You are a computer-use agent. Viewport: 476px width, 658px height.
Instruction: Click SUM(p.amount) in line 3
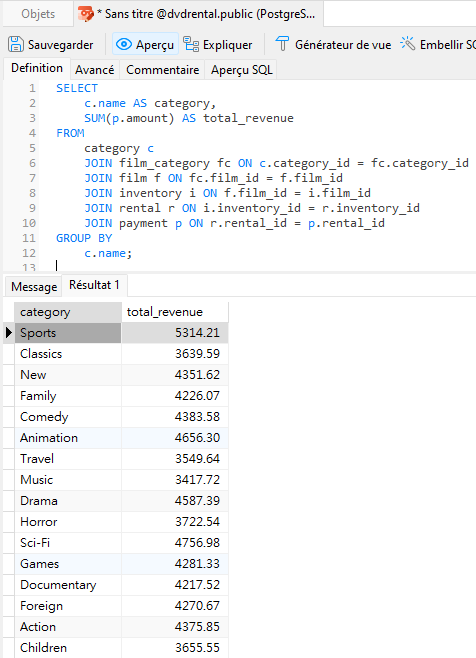point(129,118)
